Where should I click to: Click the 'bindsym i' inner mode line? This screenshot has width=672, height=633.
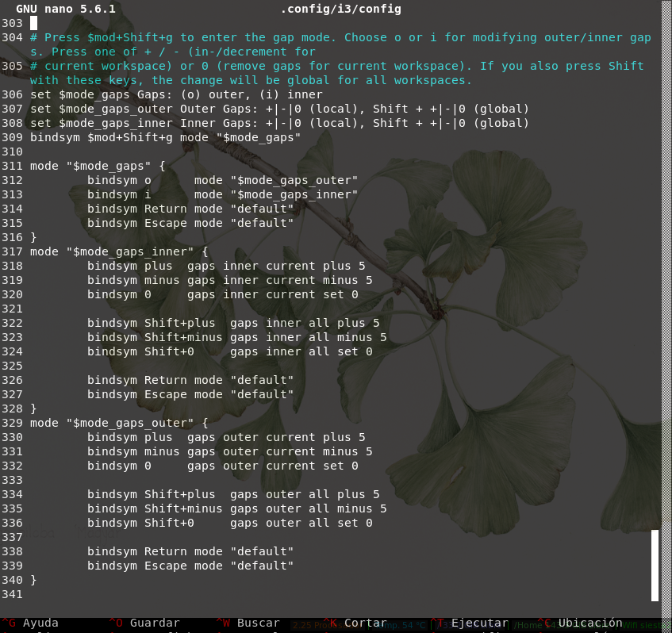tap(222, 194)
